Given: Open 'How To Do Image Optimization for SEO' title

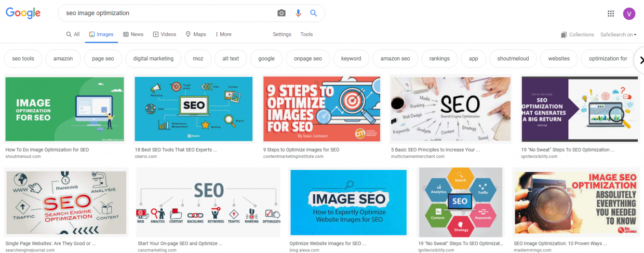Looking at the screenshot, I should click(47, 150).
